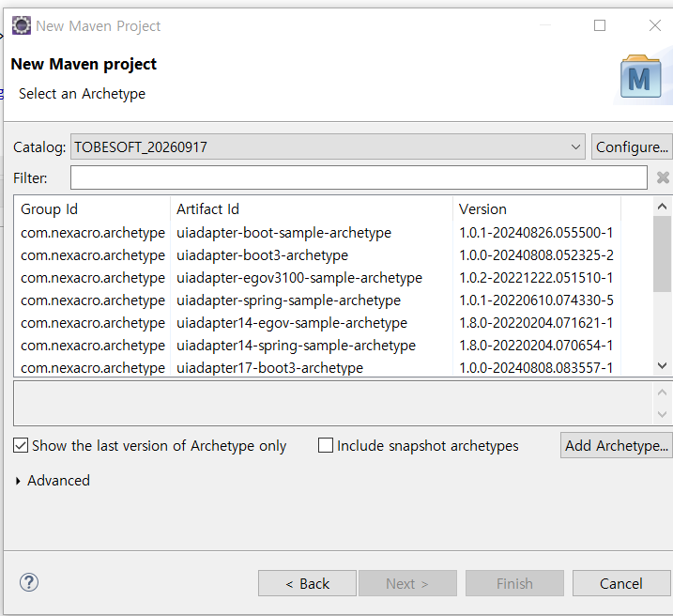Image resolution: width=673 pixels, height=616 pixels.
Task: Click version 1.8.0-20220204.070654-1
Action: pyautogui.click(x=536, y=346)
